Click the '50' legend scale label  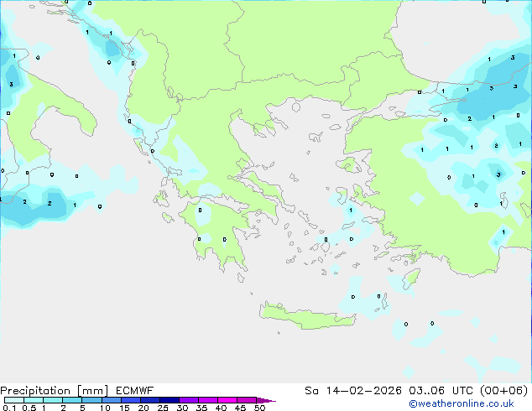260,408
